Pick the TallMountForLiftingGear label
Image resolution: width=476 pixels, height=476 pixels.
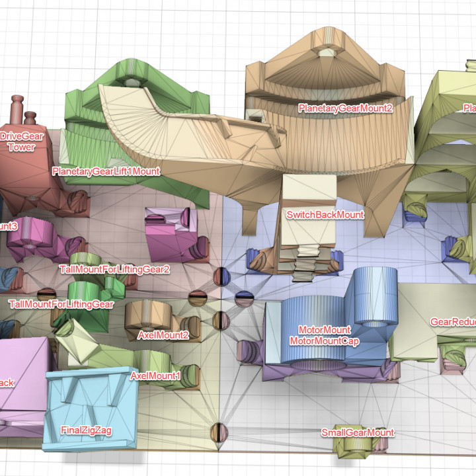[x=61, y=304]
